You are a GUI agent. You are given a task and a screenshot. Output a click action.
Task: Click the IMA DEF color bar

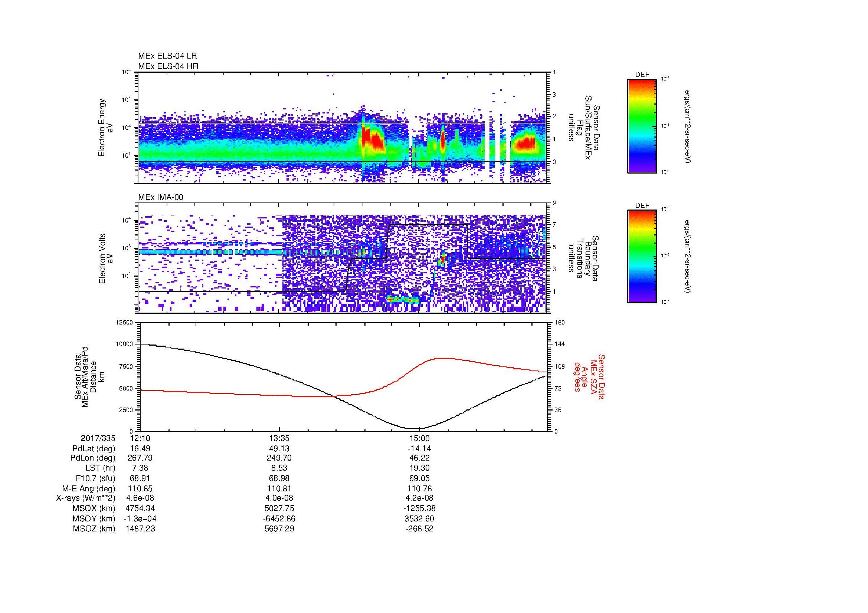[x=642, y=257]
